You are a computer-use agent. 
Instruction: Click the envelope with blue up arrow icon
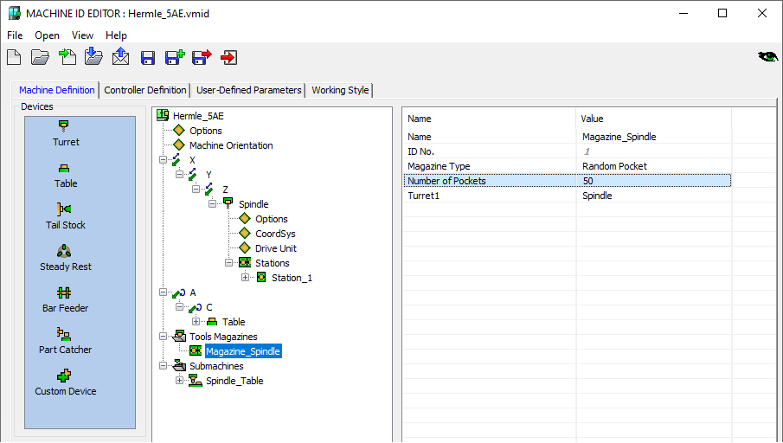coord(120,56)
